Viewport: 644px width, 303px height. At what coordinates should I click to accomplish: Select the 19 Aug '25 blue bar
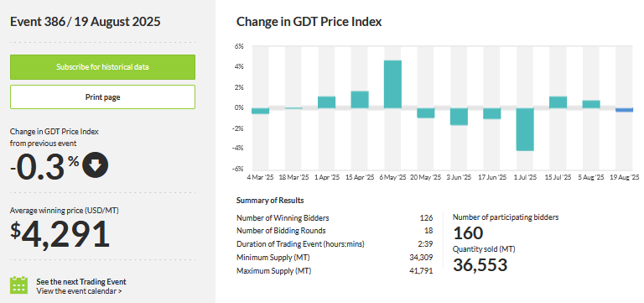[x=624, y=110]
